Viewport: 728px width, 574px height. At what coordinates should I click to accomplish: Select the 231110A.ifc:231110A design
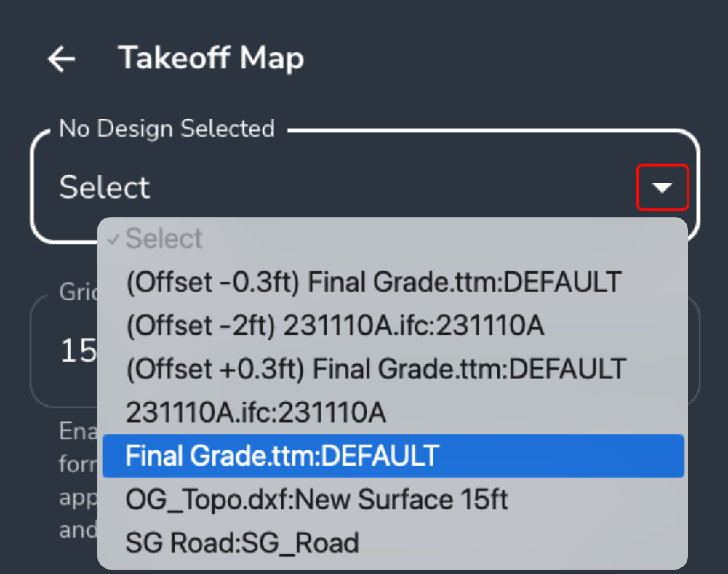255,412
